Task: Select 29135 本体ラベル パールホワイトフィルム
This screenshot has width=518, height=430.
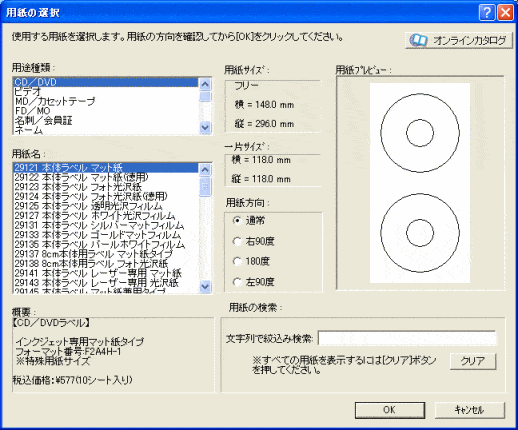Action: click(106, 245)
